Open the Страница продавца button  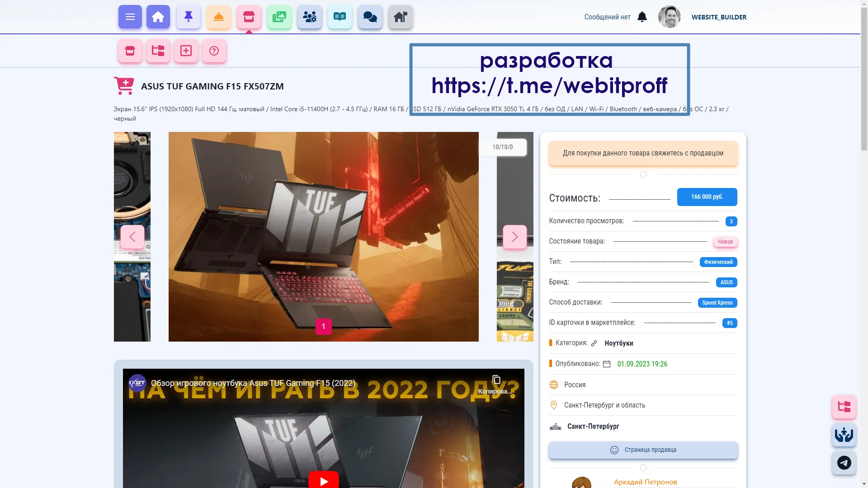(x=643, y=450)
